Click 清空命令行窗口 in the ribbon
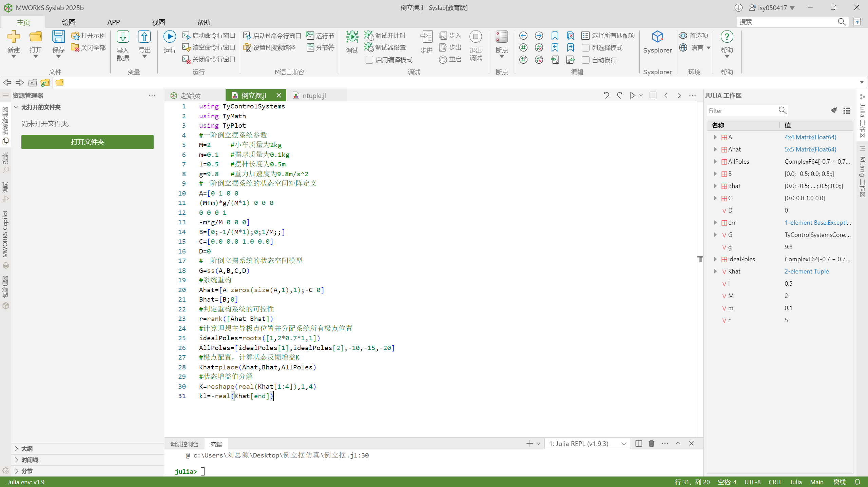This screenshot has width=868, height=487. tap(209, 47)
